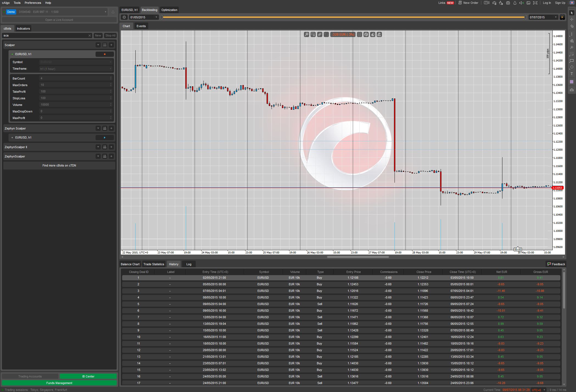Click the backtest timeline end slider handle

(x=526, y=17)
